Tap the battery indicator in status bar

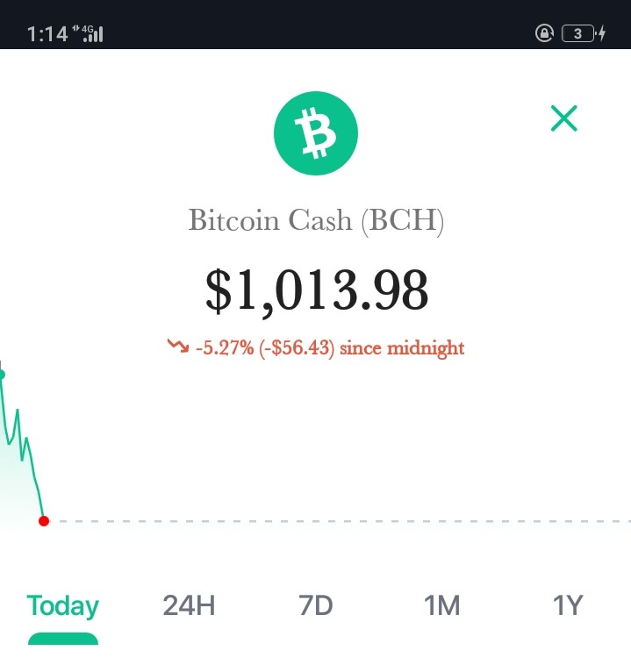pos(578,33)
